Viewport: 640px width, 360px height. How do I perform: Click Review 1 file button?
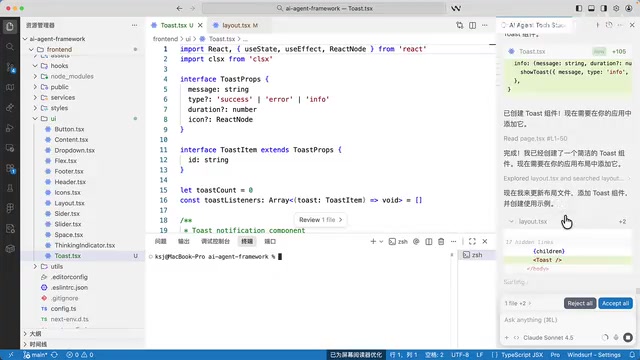coord(320,220)
